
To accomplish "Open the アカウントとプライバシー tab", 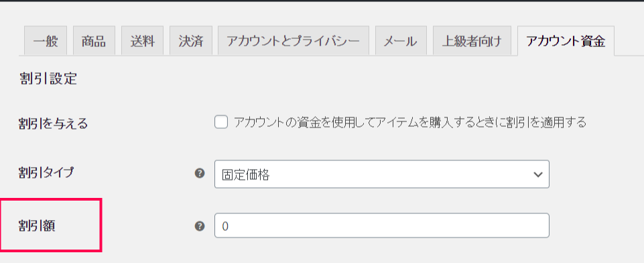I will click(x=294, y=41).
